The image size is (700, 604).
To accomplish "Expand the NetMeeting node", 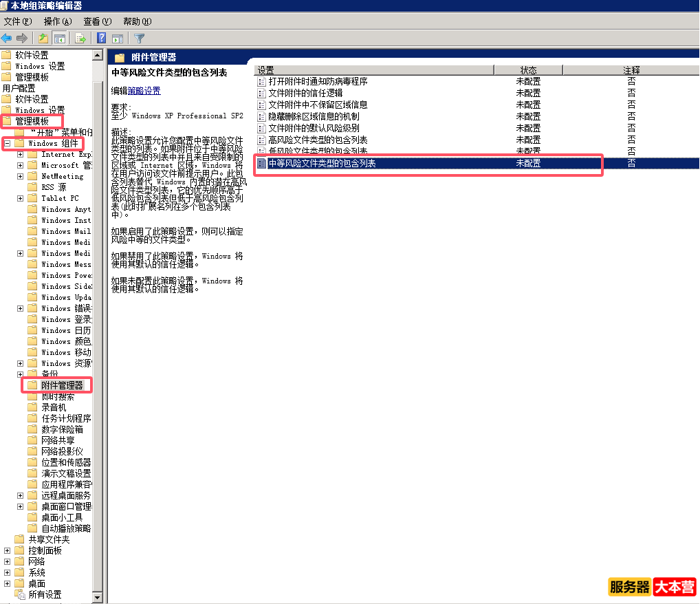I will [x=20, y=177].
